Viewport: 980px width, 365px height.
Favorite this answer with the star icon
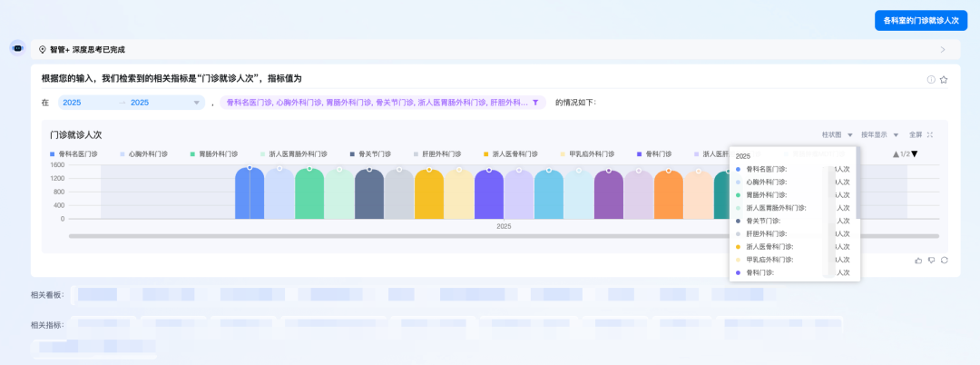tap(944, 80)
